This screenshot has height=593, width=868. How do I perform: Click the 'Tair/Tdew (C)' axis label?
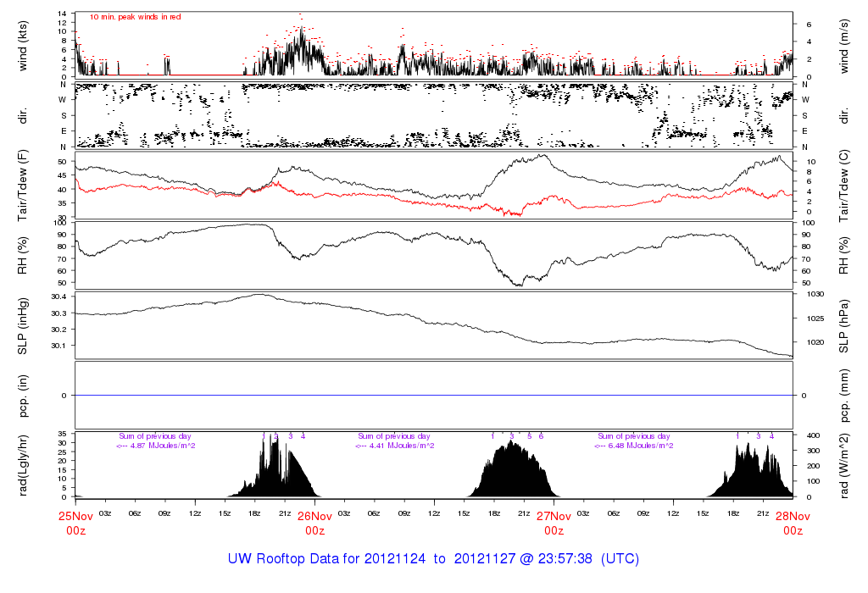843,186
